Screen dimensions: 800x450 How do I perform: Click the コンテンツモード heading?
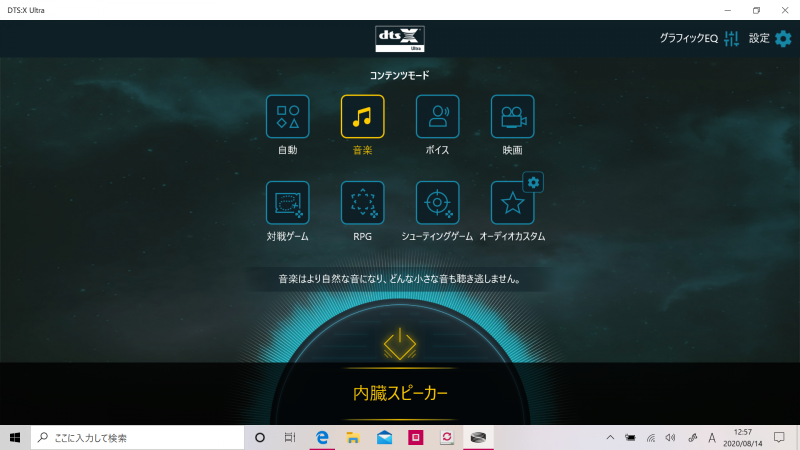pyautogui.click(x=399, y=76)
